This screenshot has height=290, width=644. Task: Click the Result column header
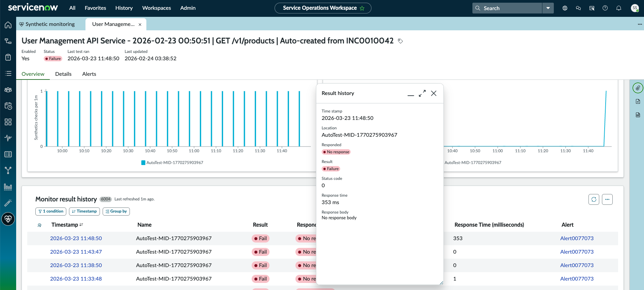click(260, 225)
